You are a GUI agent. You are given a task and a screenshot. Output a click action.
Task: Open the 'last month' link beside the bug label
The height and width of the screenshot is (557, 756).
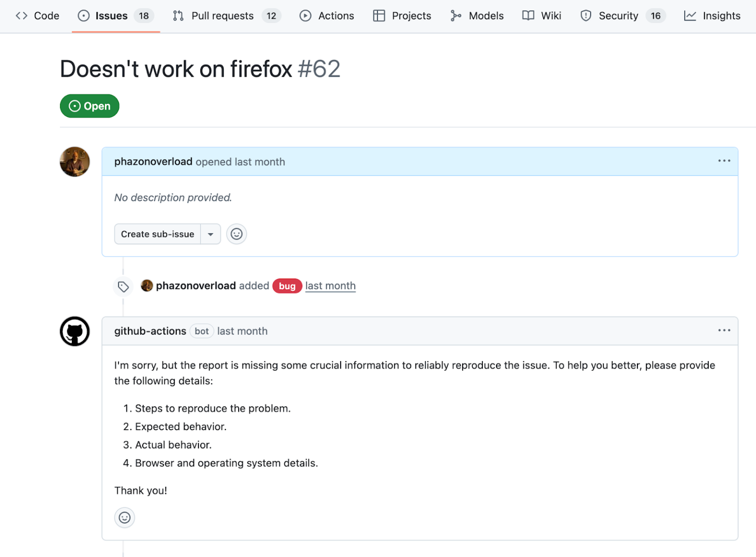[330, 285]
